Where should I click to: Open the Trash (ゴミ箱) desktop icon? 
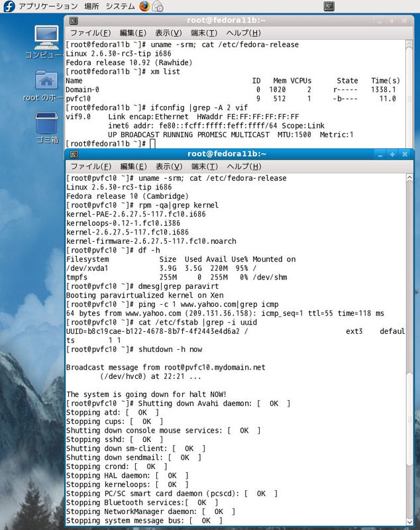[x=46, y=128]
